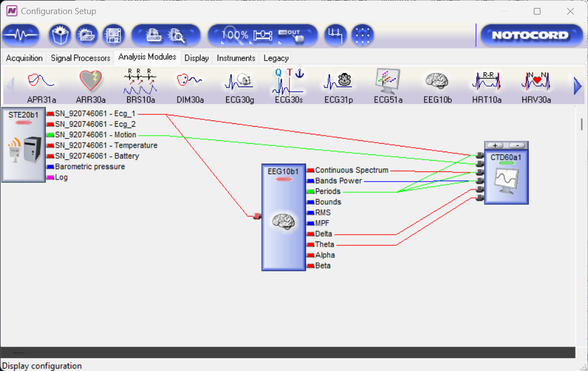Toggle the red status indicator on EEG10b1
This screenshot has width=588, height=371.
click(x=283, y=178)
